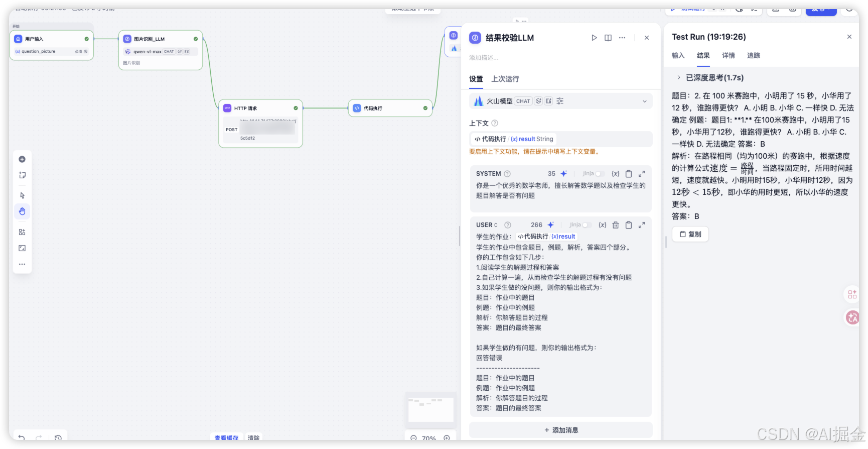Click the translate floating icon on right edge
Image resolution: width=868 pixels, height=449 pixels.
pos(852,317)
